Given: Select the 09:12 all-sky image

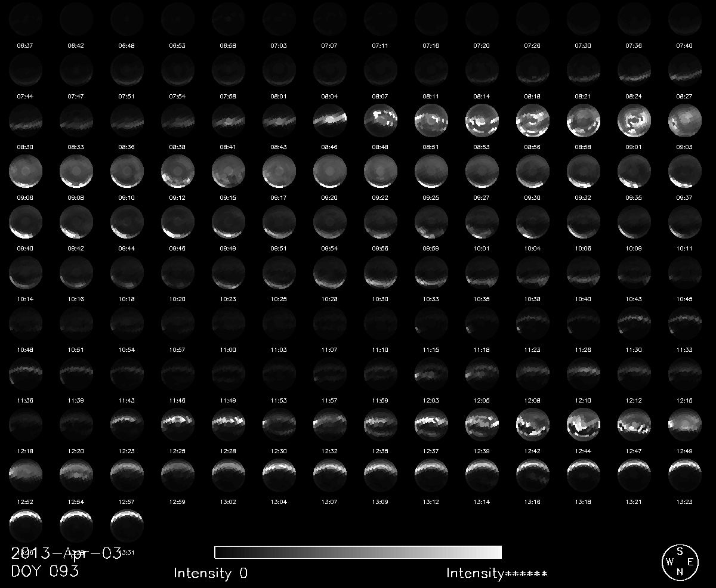Looking at the screenshot, I should pos(178,171).
